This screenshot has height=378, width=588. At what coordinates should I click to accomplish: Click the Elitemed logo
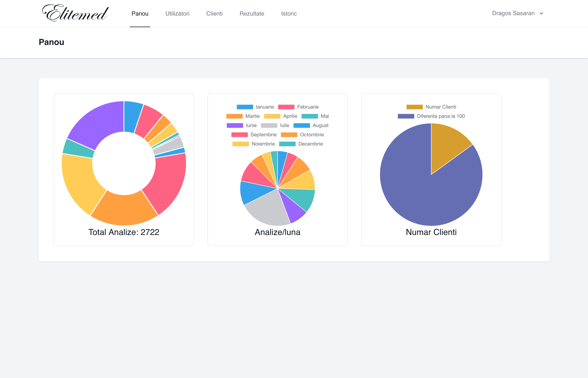[75, 13]
